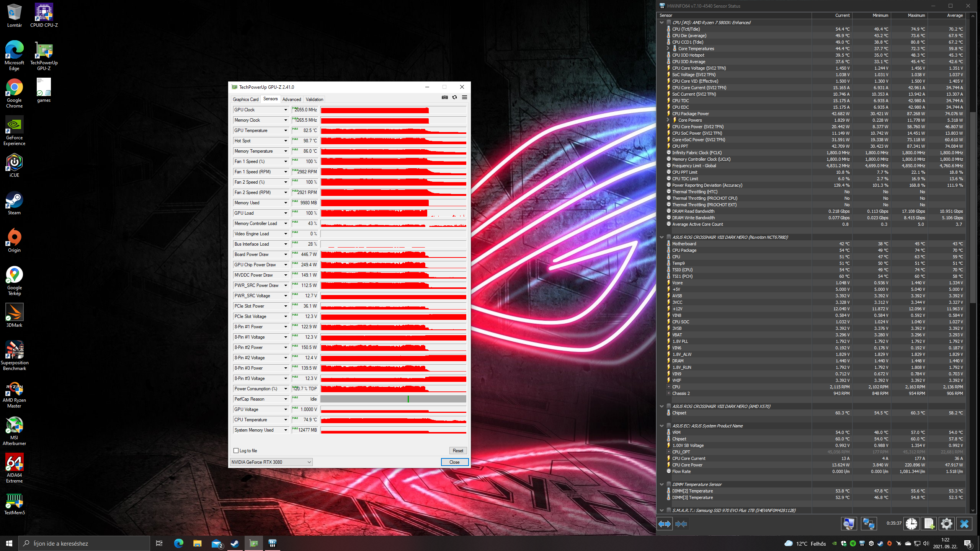
Task: Switch to the Advanced tab
Action: point(292,99)
